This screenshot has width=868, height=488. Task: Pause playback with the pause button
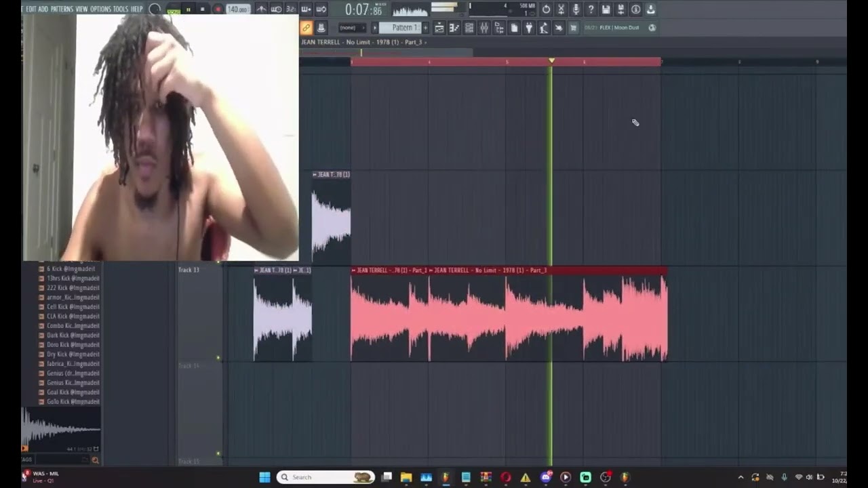188,9
